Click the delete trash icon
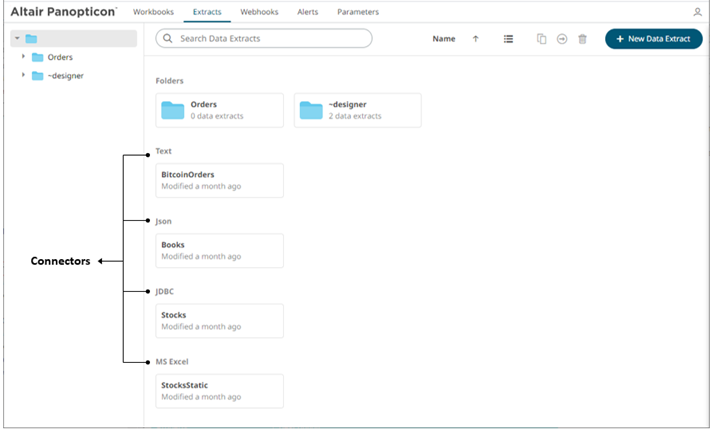713x433 pixels. click(582, 39)
